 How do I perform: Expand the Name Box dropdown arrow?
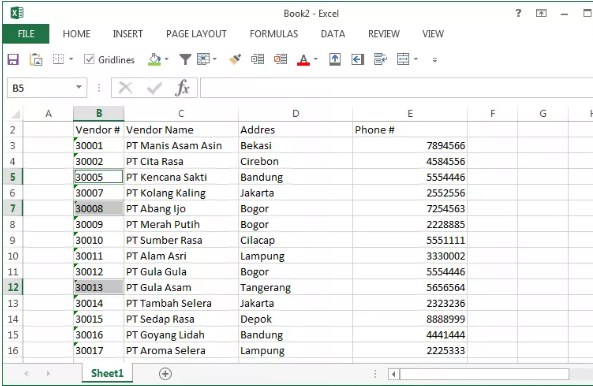(79, 87)
